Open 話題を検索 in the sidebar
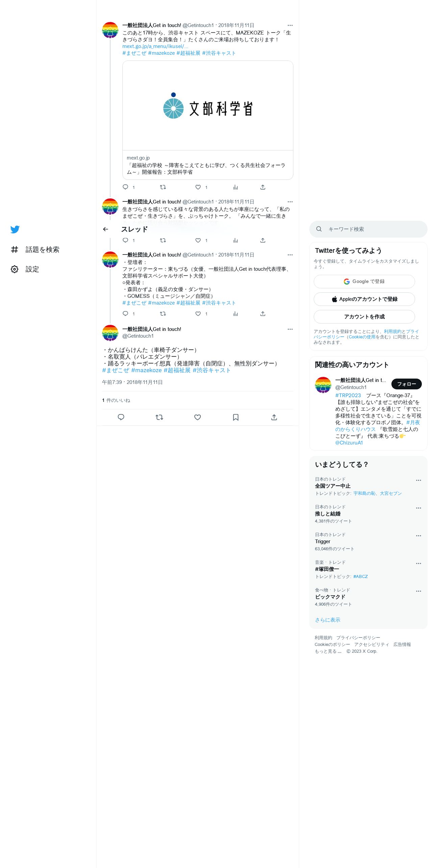434x868 pixels. (35, 249)
